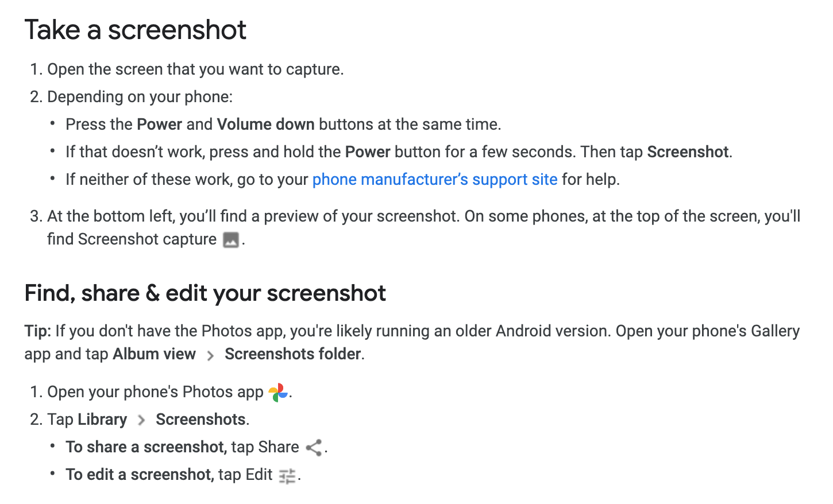Viewport: 833px width, 504px height.
Task: Click 'Open the screen that you want to capture' step
Action: [195, 69]
